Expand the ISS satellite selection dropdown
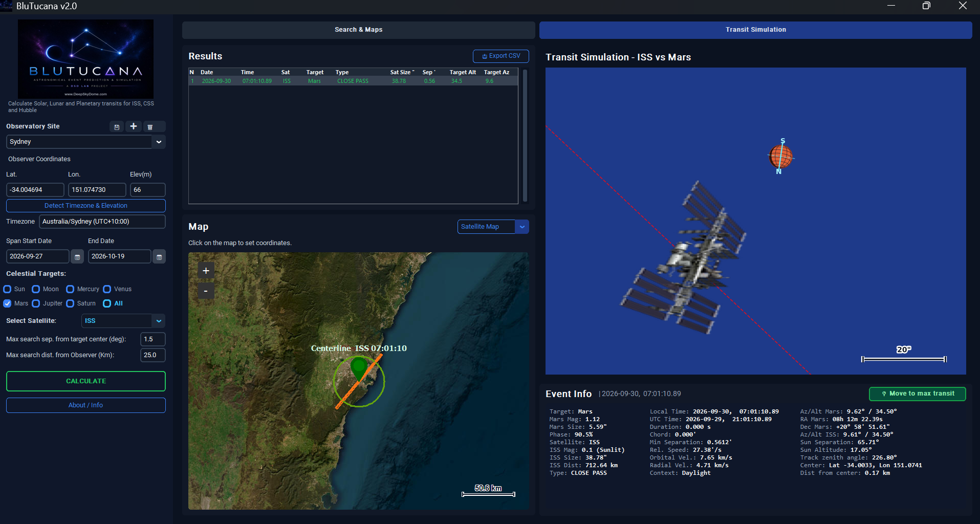 click(159, 321)
